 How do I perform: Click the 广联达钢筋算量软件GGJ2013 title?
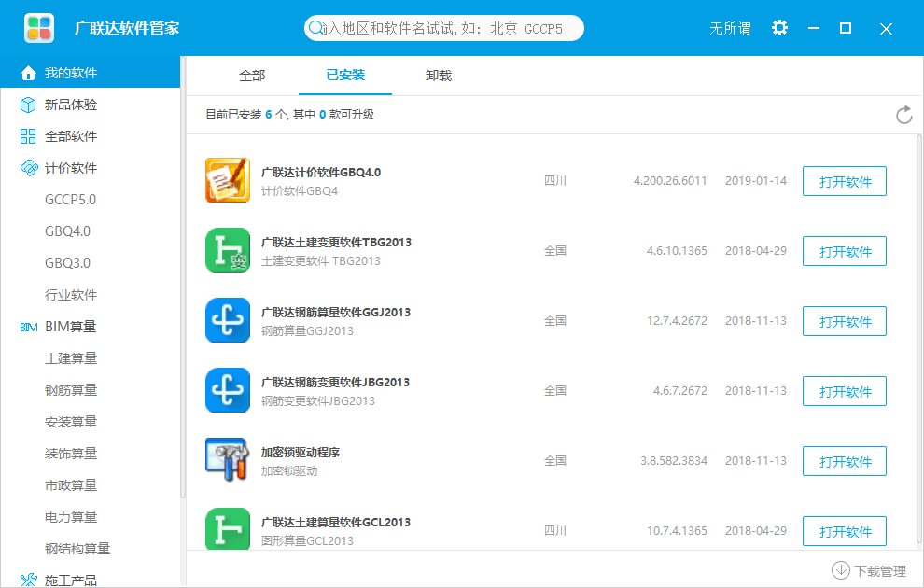tap(335, 313)
